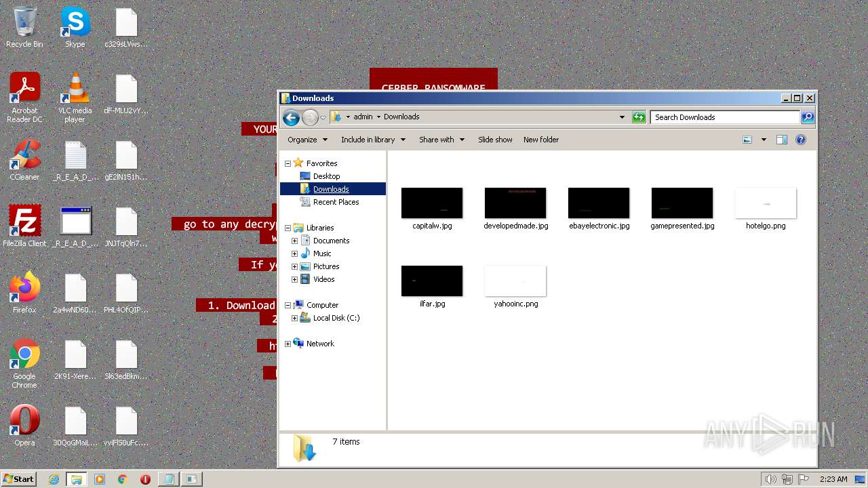The height and width of the screenshot is (488, 868).
Task: Select the 2K91-Xere desktop file
Action: tap(75, 360)
